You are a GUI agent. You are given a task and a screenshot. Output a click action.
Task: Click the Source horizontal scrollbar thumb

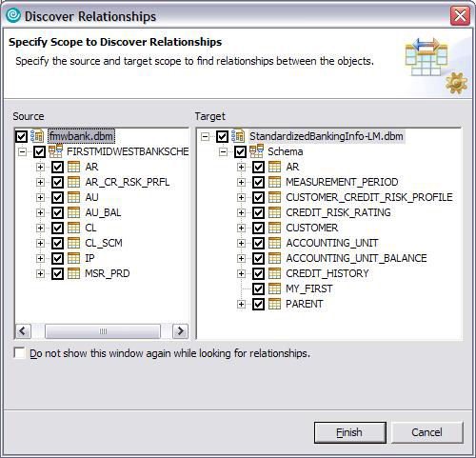(103, 331)
